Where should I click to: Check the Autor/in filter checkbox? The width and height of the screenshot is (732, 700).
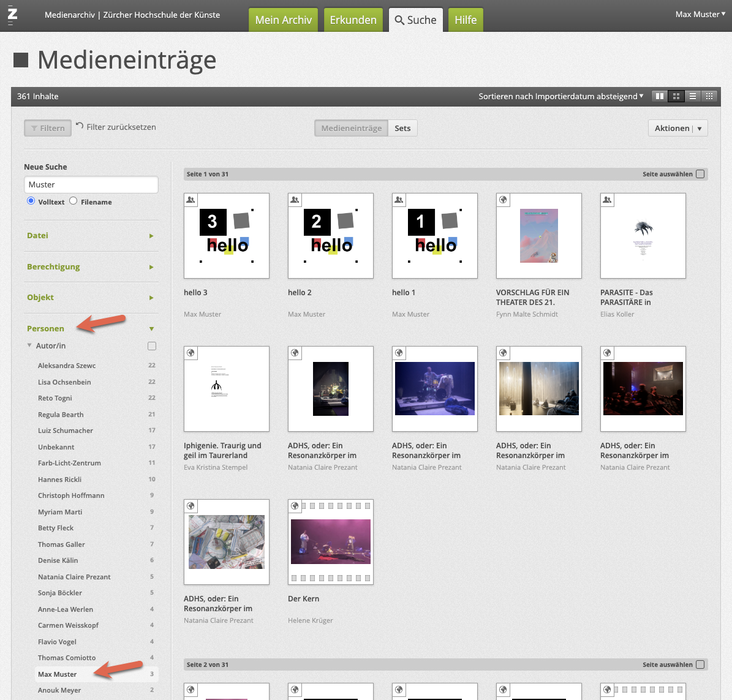pyautogui.click(x=152, y=346)
